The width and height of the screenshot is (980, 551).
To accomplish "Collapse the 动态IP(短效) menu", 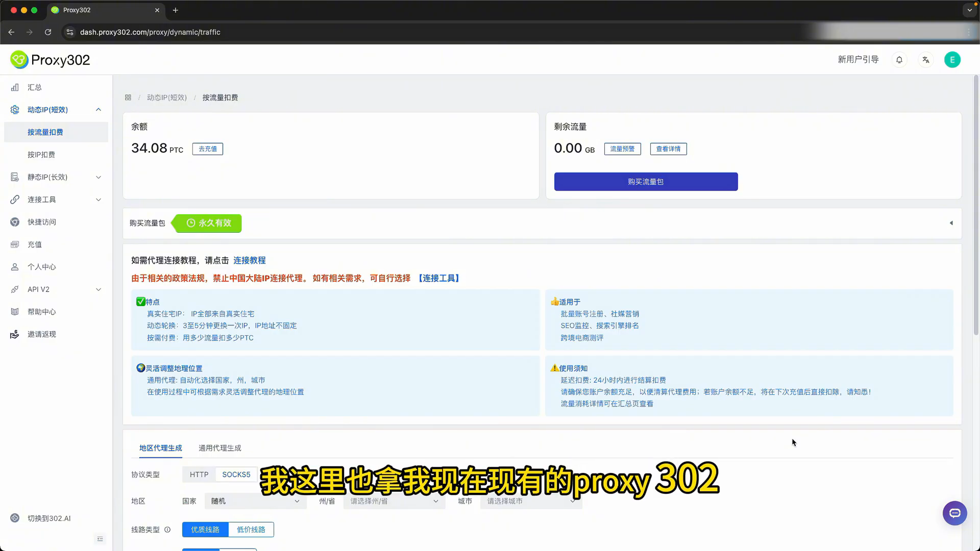I will [x=99, y=110].
